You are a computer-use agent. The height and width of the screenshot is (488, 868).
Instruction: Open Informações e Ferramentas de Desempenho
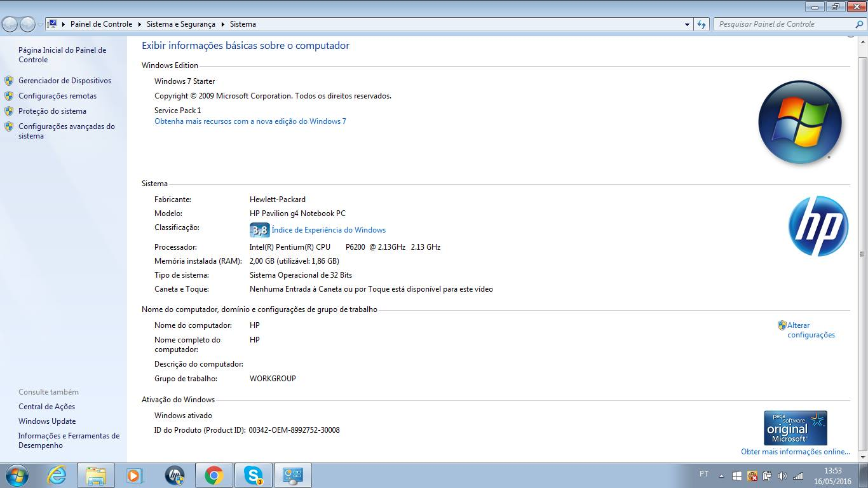[69, 440]
